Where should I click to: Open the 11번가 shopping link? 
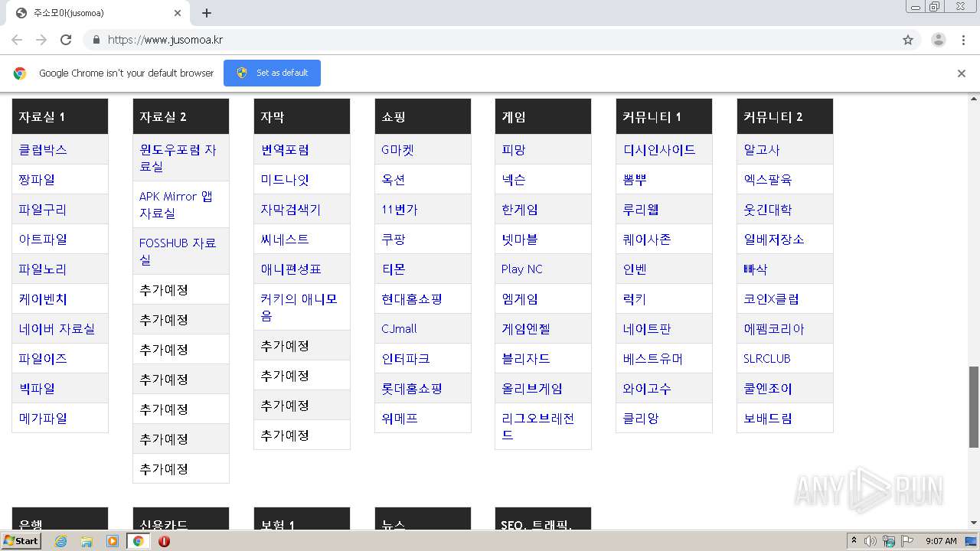point(400,210)
